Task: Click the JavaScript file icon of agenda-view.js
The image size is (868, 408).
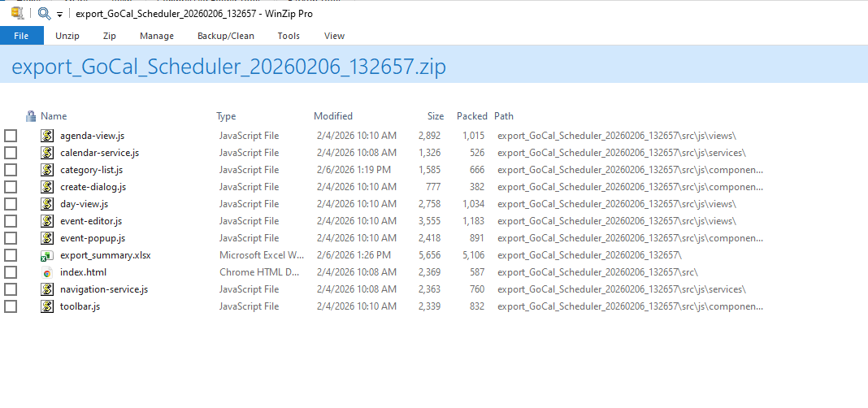Action: tap(47, 136)
